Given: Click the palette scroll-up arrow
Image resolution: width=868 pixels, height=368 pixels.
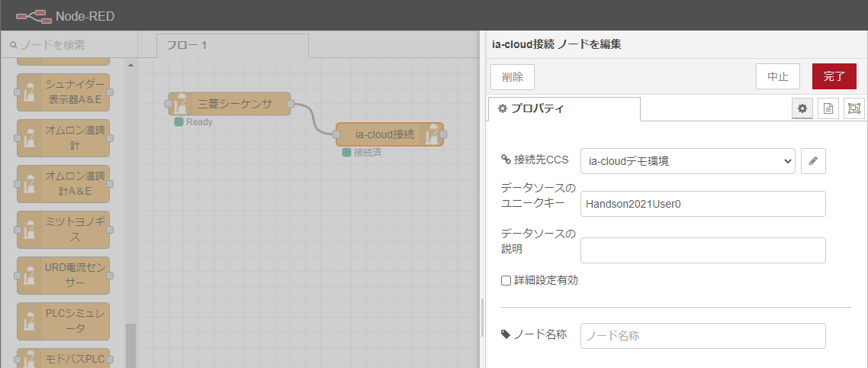Looking at the screenshot, I should click(x=130, y=66).
